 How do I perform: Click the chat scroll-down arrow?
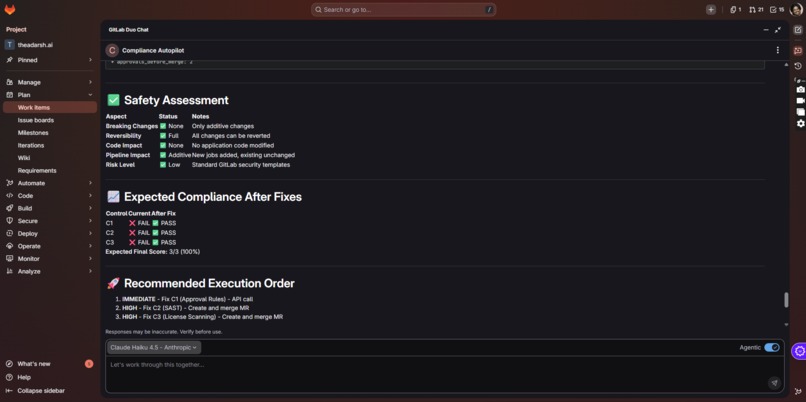click(x=786, y=324)
